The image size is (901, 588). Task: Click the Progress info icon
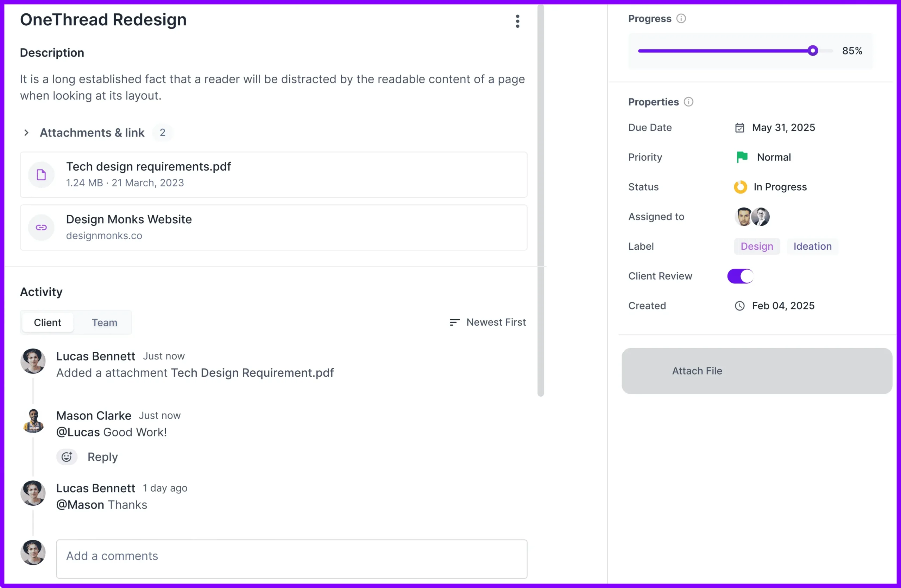(681, 18)
